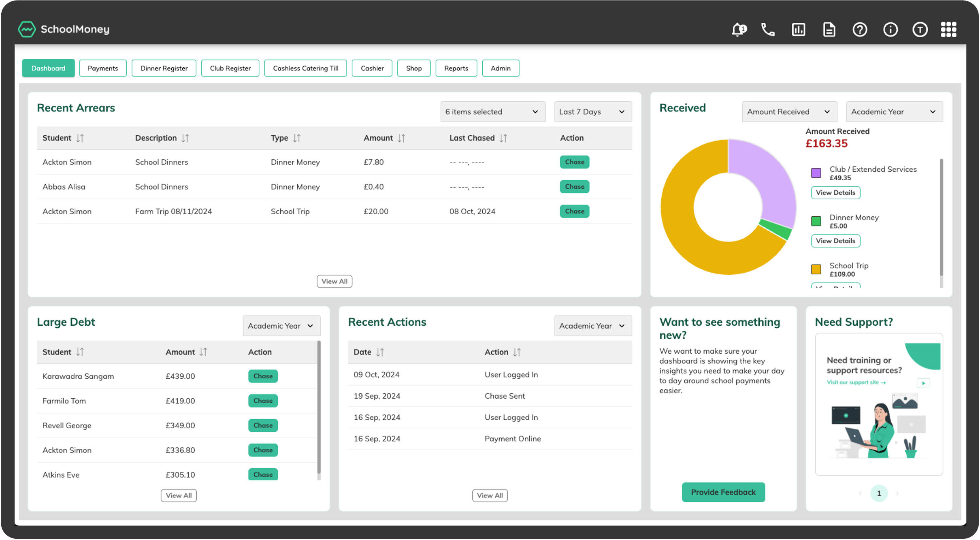
Task: Open Received panel Academic Year dropdown
Action: (x=894, y=112)
